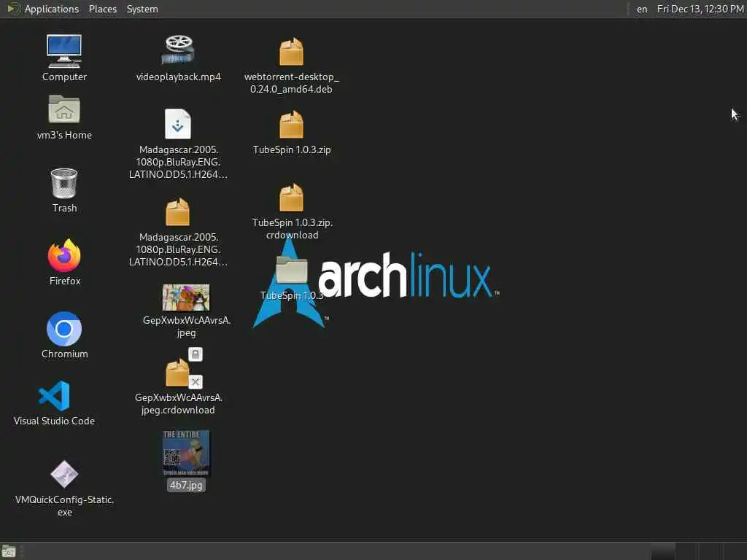Launch Chromium from the desktop

point(64,329)
